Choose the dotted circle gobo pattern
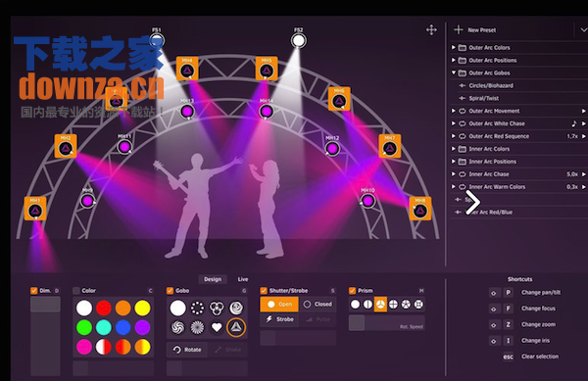 coord(197,308)
